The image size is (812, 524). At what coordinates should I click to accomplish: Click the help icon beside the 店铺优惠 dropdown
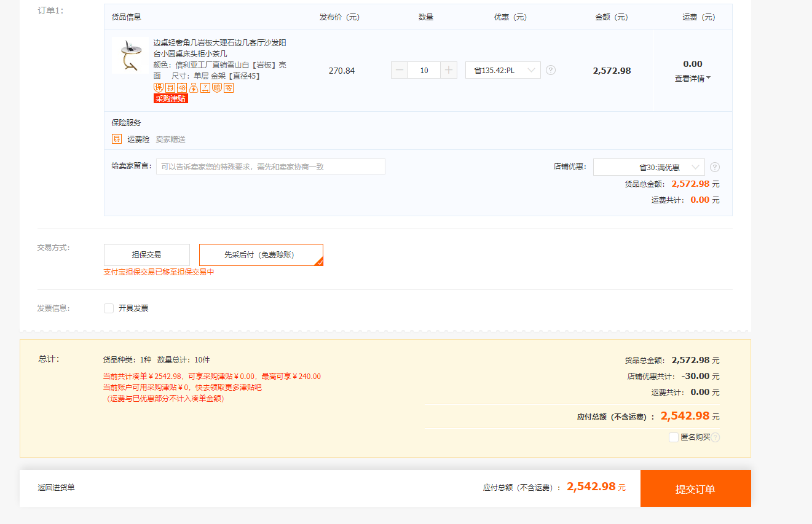click(x=715, y=167)
